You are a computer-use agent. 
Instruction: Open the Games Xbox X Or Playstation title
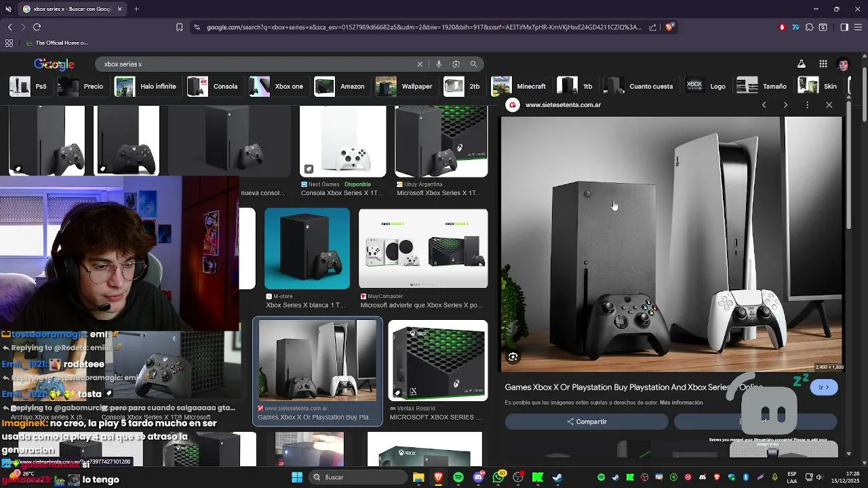coord(633,387)
